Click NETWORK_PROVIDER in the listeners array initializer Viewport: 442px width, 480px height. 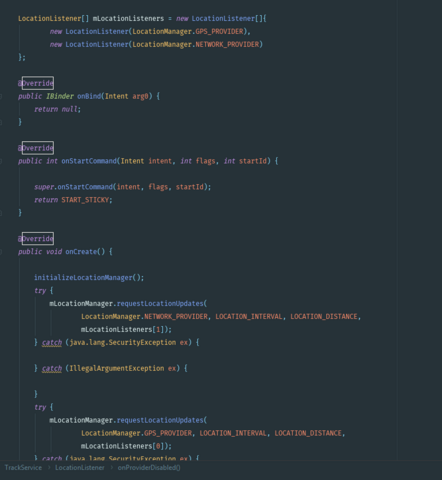click(227, 44)
